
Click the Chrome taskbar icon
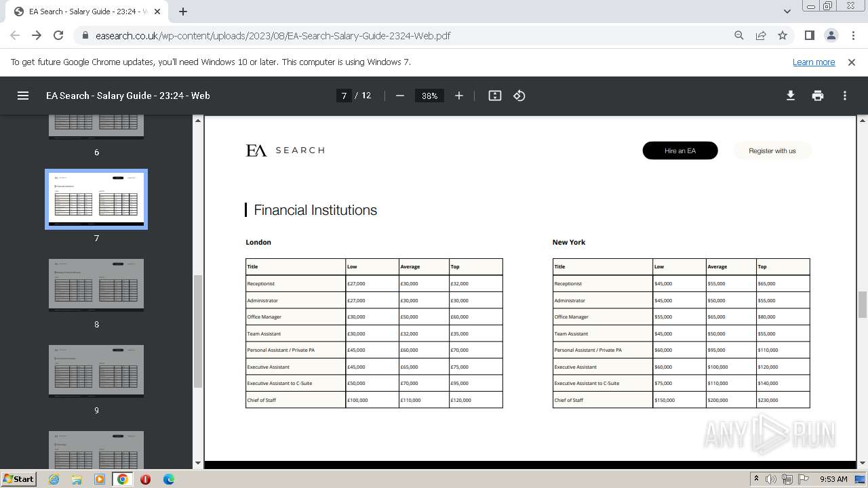point(123,479)
